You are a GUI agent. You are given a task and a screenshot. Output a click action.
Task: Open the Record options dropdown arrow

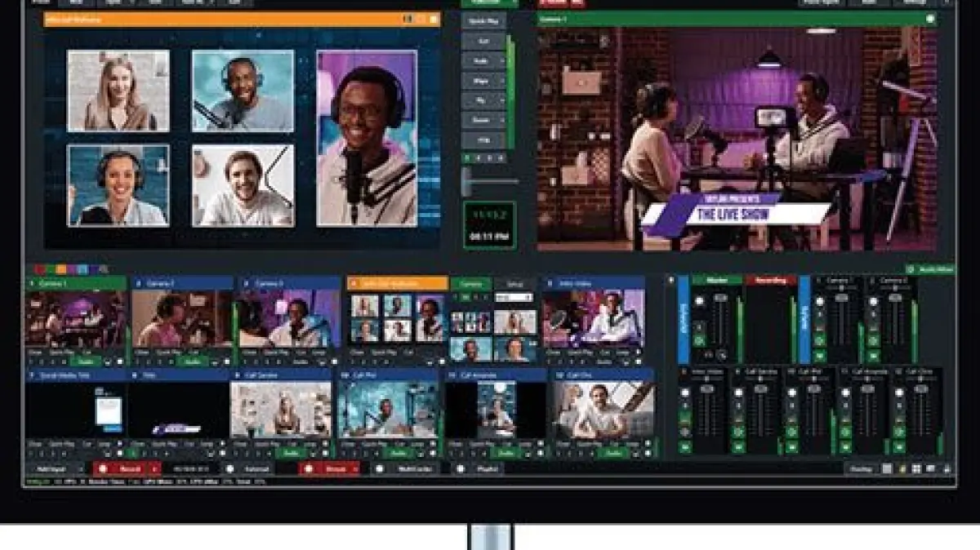click(x=154, y=468)
